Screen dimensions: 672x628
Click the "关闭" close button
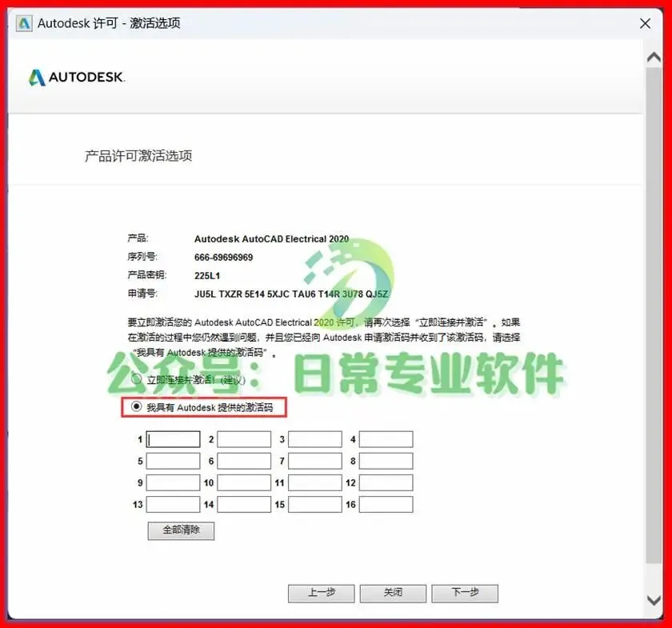393,594
